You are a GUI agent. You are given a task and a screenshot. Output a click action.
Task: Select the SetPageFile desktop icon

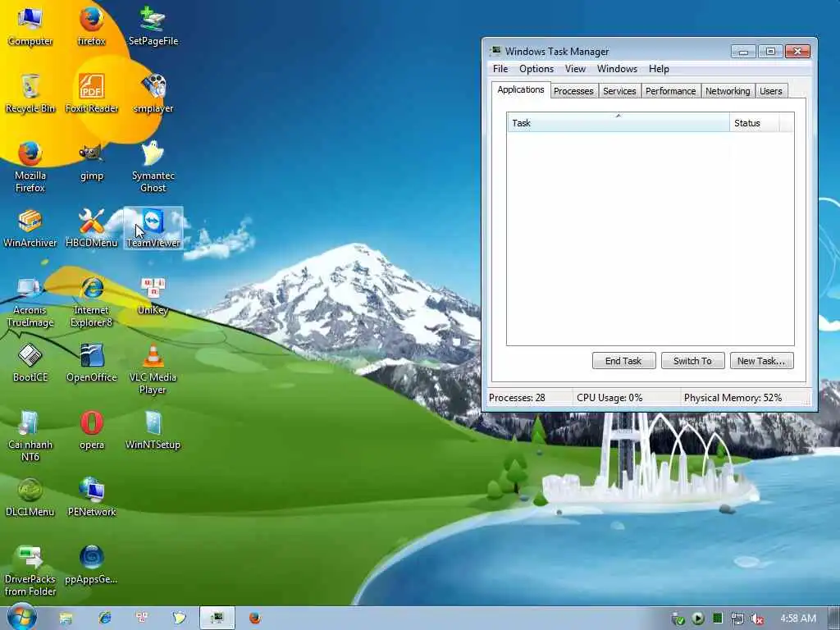[x=153, y=25]
